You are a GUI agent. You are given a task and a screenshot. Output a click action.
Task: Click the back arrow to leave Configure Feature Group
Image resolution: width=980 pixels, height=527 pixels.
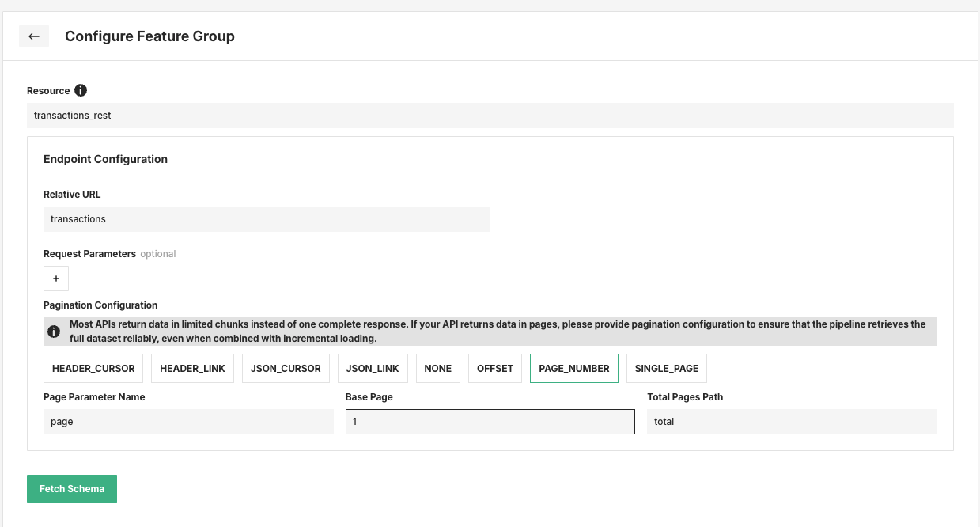pos(33,36)
